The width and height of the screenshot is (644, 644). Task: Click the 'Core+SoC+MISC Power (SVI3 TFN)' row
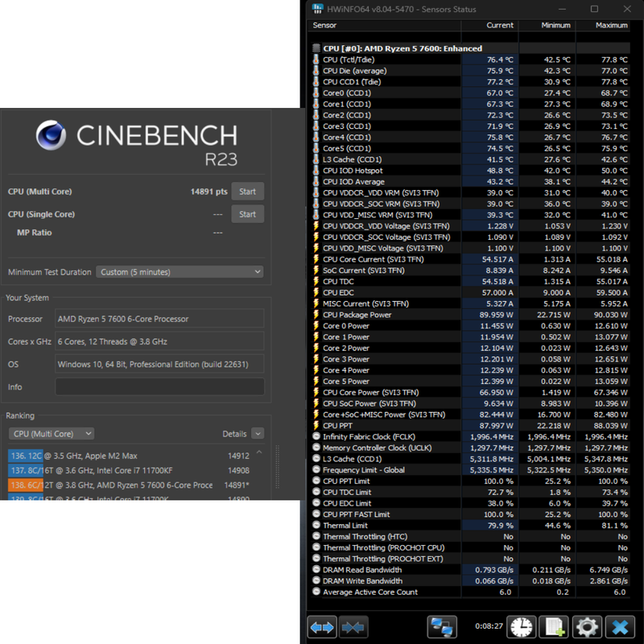coord(471,415)
